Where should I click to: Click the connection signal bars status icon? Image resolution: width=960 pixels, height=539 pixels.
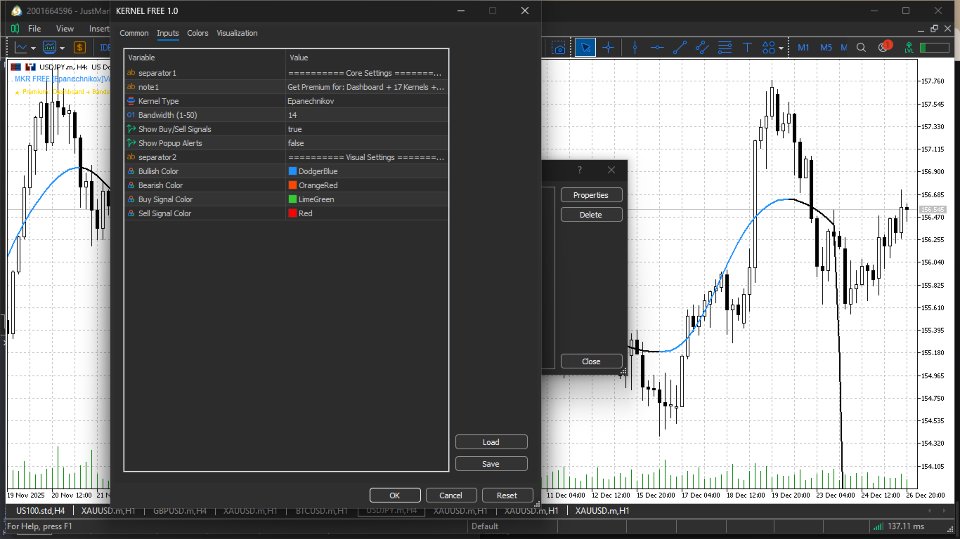point(878,526)
